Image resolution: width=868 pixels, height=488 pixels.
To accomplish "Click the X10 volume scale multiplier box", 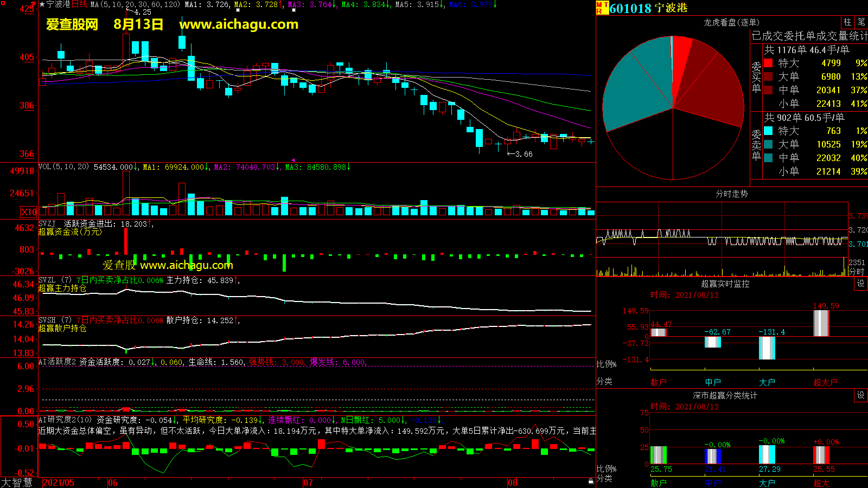I will (29, 212).
